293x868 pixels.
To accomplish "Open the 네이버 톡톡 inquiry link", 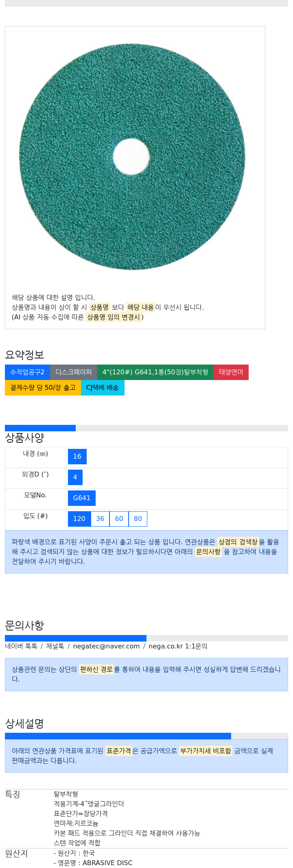I will 21,646.
